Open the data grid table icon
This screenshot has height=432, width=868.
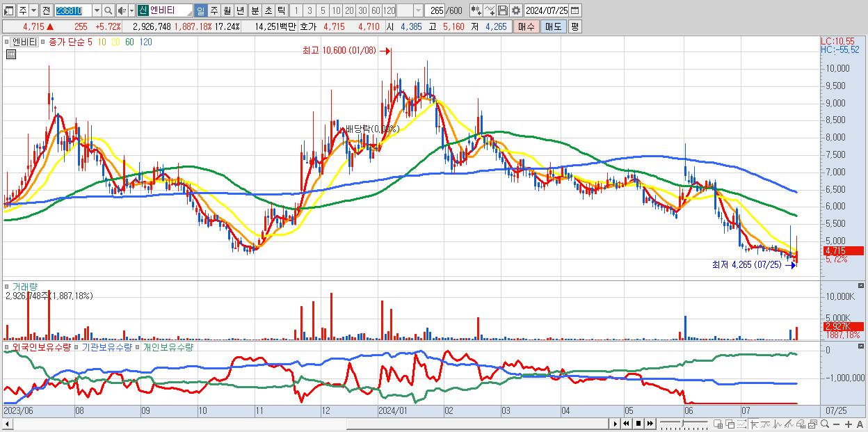point(11,54)
